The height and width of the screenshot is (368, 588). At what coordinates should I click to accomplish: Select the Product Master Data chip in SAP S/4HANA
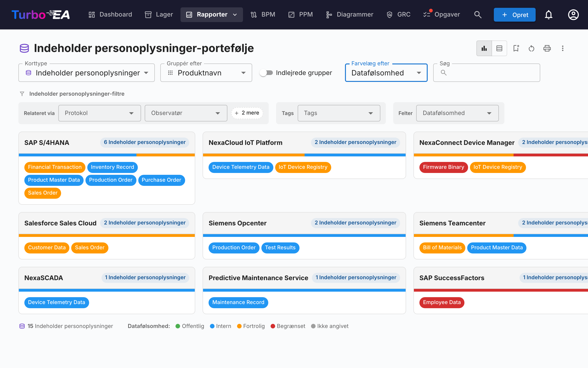(54, 180)
